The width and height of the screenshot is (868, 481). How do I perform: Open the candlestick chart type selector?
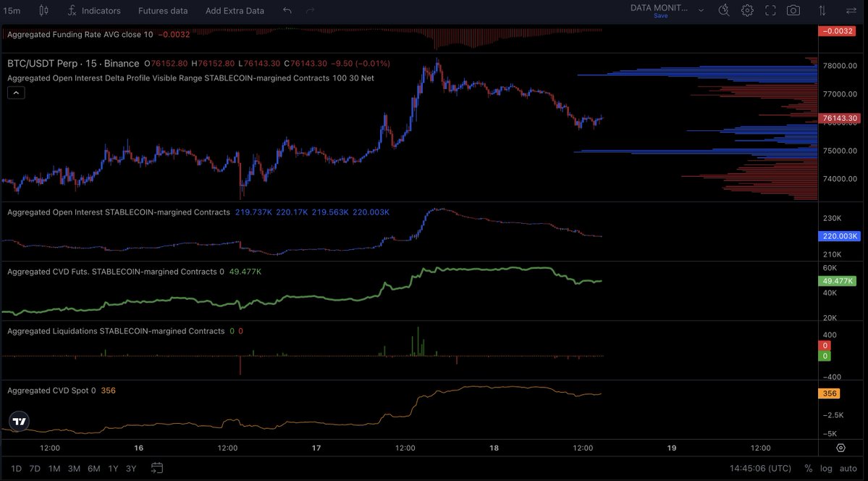coord(43,11)
